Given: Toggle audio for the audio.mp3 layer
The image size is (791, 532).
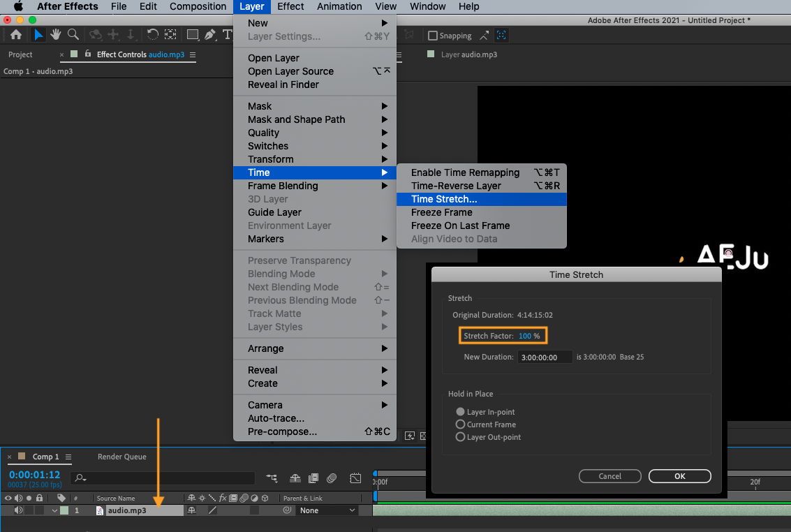Looking at the screenshot, I should [18, 510].
